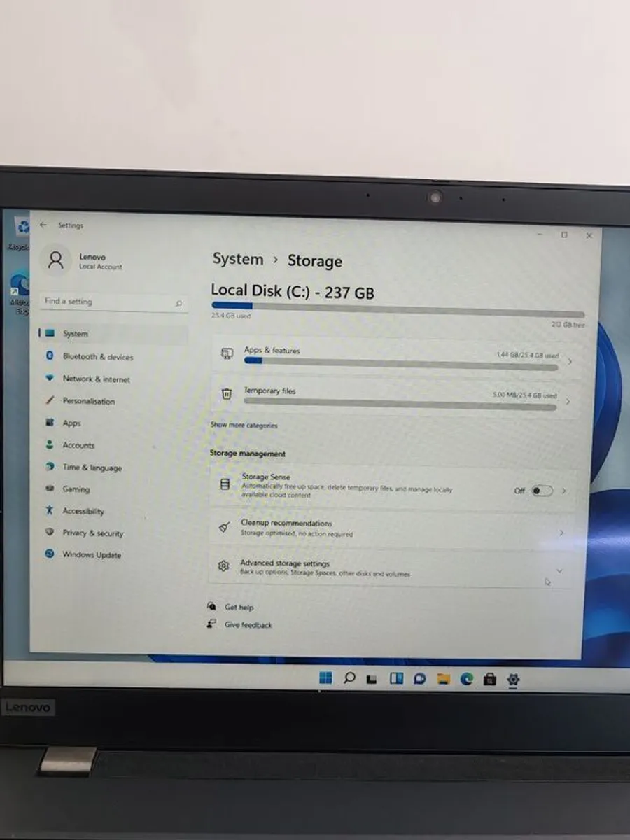Open the Windows Start menu
This screenshot has height=840, width=630.
tap(325, 677)
